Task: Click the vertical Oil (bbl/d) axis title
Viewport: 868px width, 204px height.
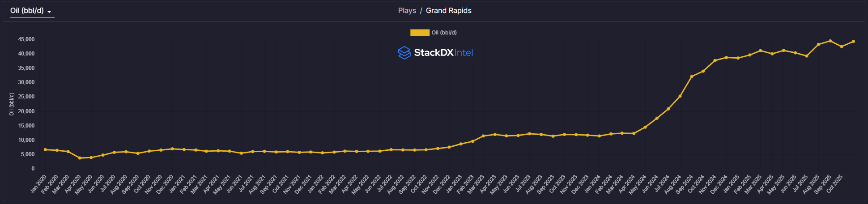Action: tap(12, 104)
